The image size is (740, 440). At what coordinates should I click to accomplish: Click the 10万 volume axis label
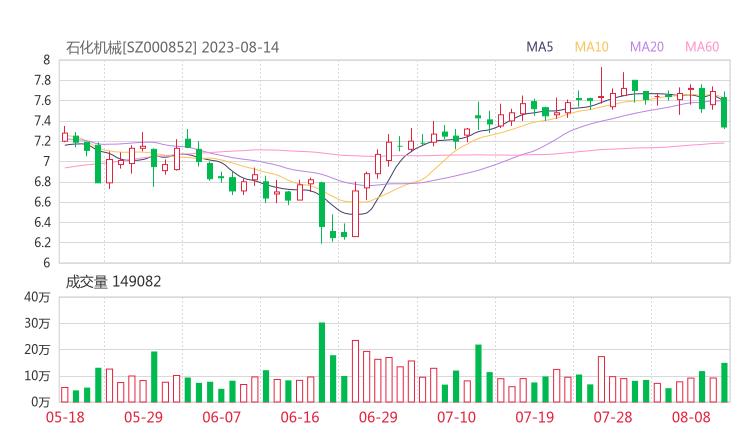(x=37, y=376)
